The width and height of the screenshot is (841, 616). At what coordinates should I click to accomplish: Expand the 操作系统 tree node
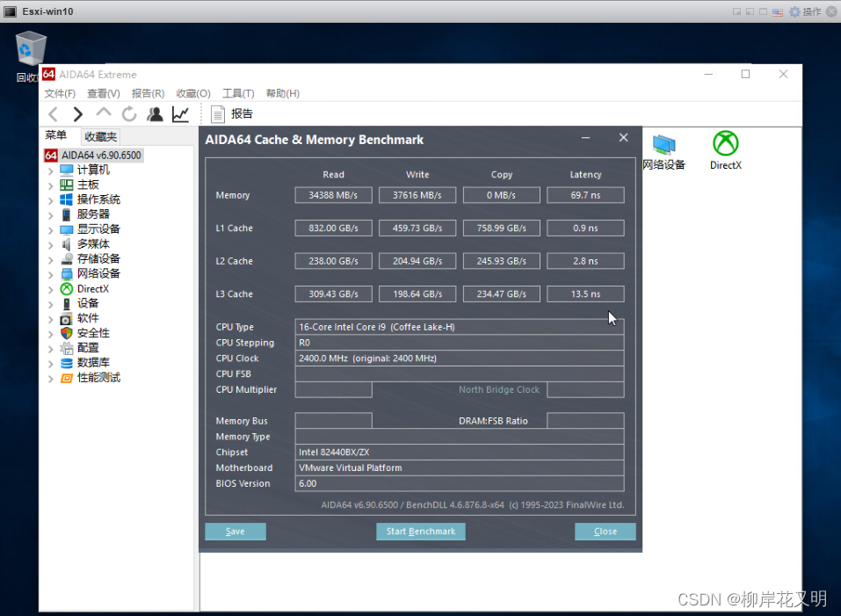(50, 200)
